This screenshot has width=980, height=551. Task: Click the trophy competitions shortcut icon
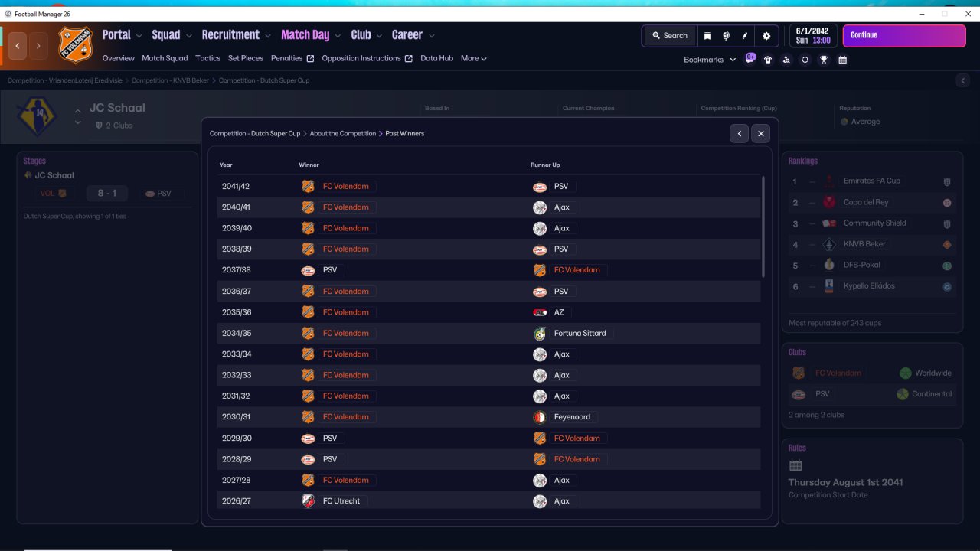[x=824, y=60]
